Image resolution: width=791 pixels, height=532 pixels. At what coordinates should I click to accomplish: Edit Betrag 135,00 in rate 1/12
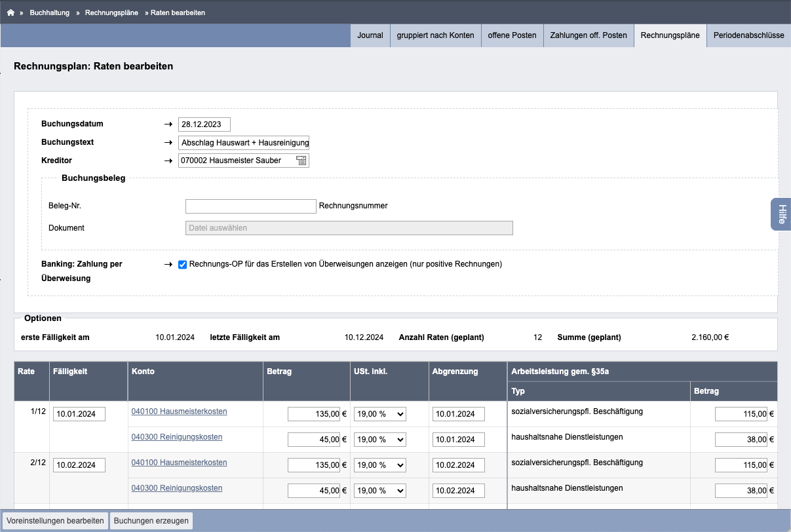point(314,414)
